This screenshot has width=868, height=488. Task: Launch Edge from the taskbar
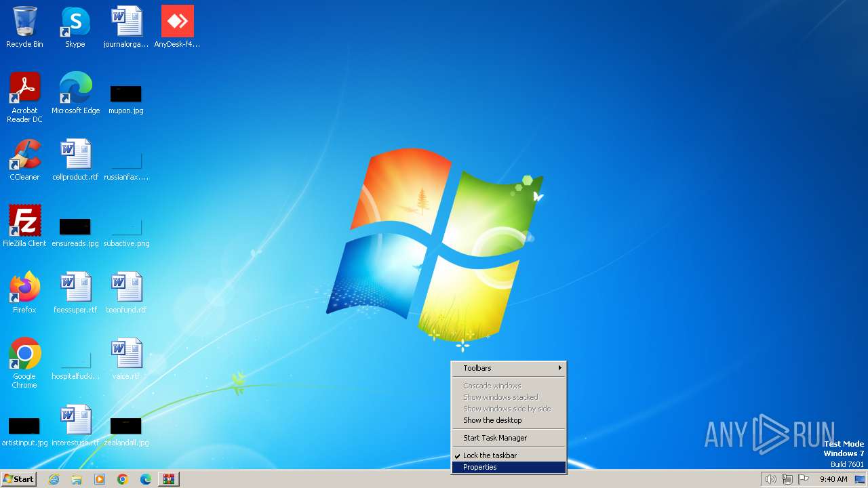tap(146, 479)
